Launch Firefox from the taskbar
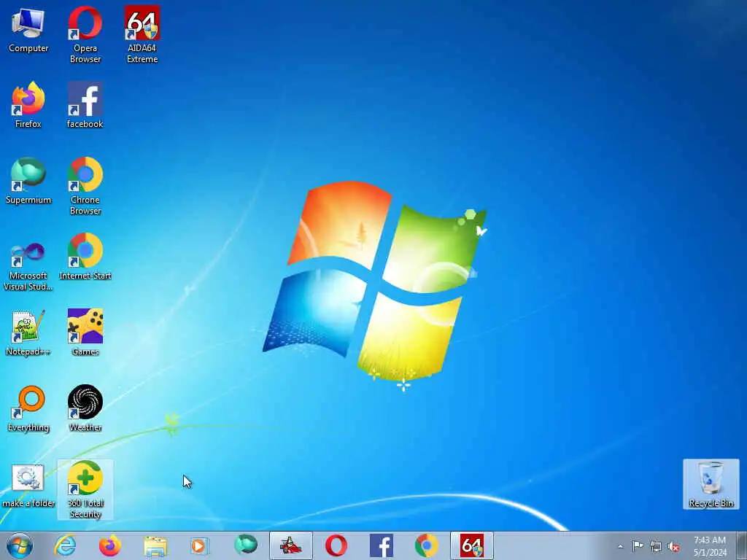The width and height of the screenshot is (747, 560). click(110, 545)
